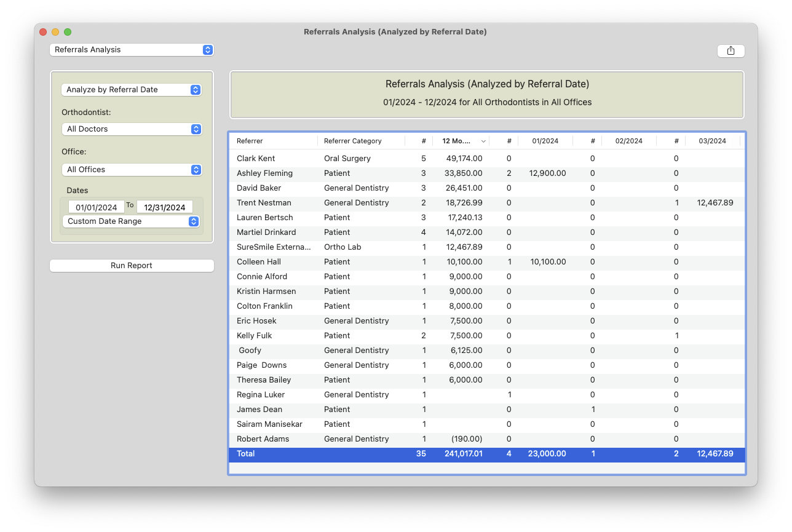Viewport: 792px width, 532px height.
Task: Click the start date field 01/01/2024
Action: 97,207
